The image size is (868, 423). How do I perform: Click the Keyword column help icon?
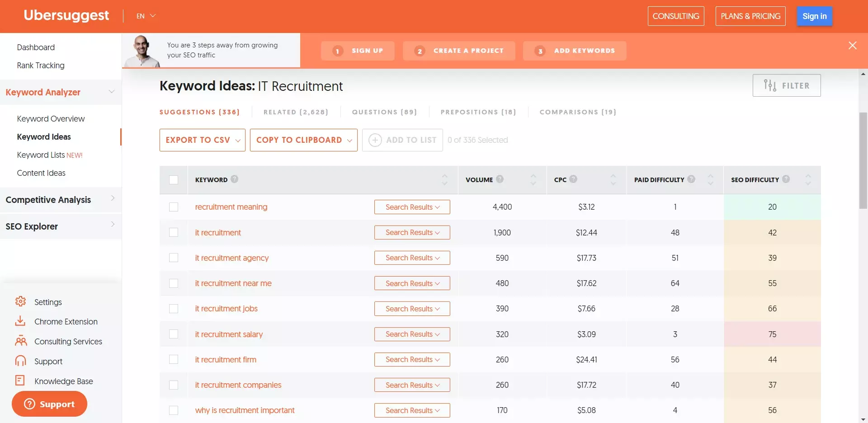coord(234,179)
